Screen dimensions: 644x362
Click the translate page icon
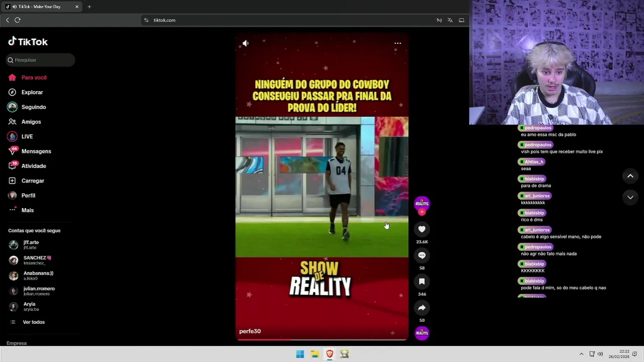[x=450, y=20]
